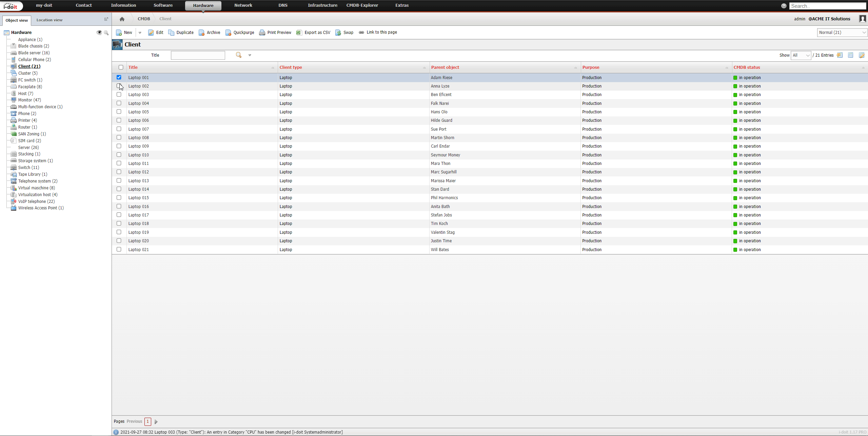The width and height of the screenshot is (868, 436).
Task: Click the Archive icon in toolbar
Action: (202, 33)
